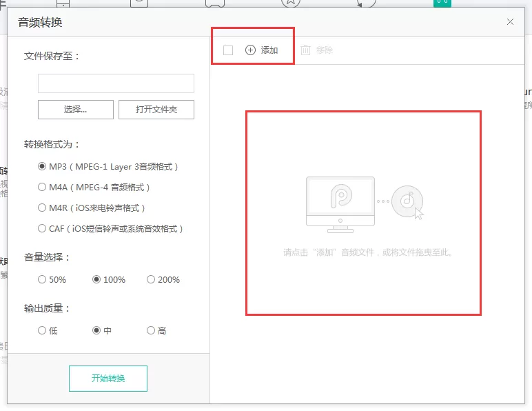
Task: Select medium output quality 中
Action: click(96, 330)
